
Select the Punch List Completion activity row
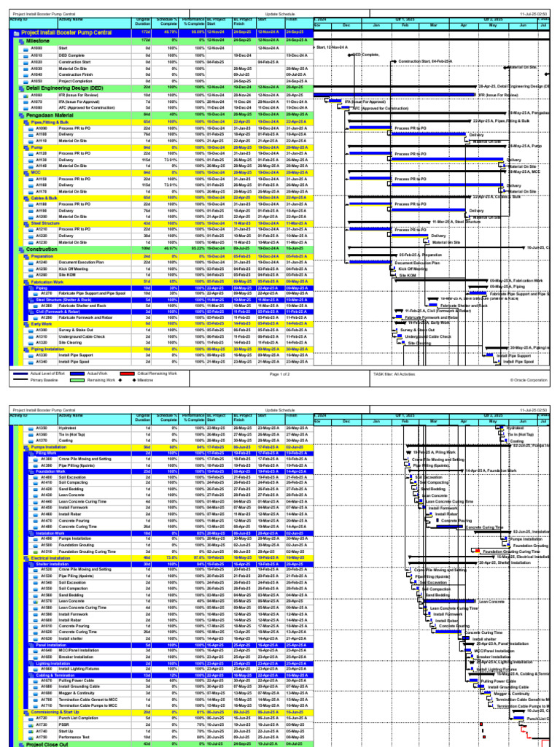pyautogui.click(x=168, y=718)
